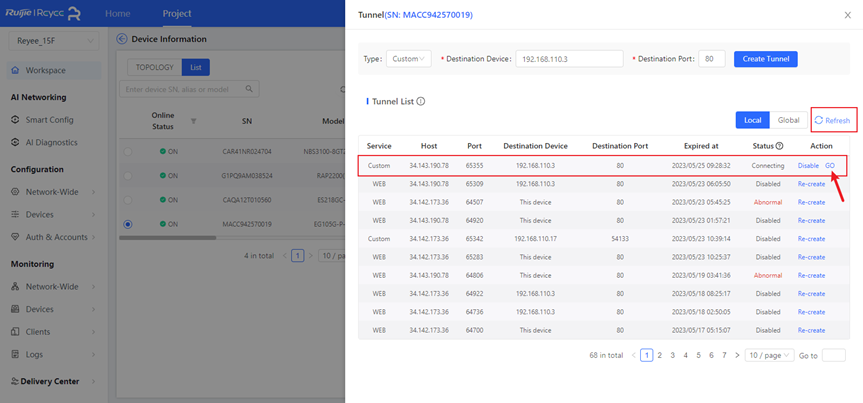Click the Destination Port input field

tap(711, 59)
